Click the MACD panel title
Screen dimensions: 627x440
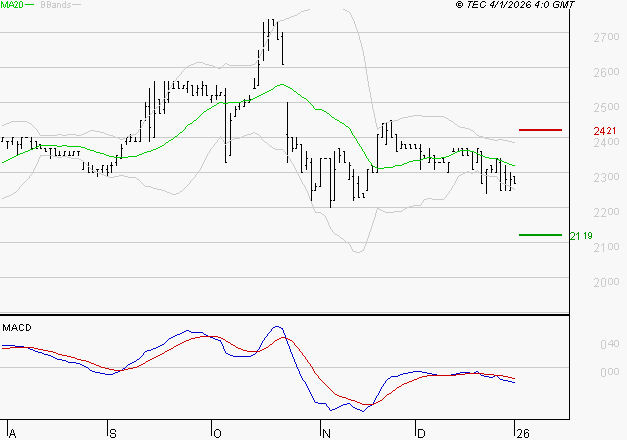coord(17,328)
